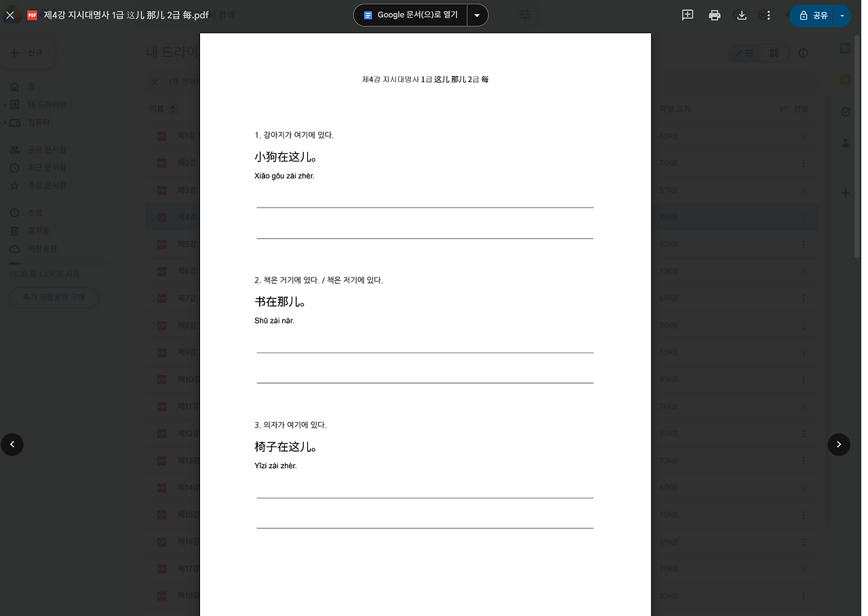Download the PDF file
This screenshot has height=616, width=868.
click(741, 15)
